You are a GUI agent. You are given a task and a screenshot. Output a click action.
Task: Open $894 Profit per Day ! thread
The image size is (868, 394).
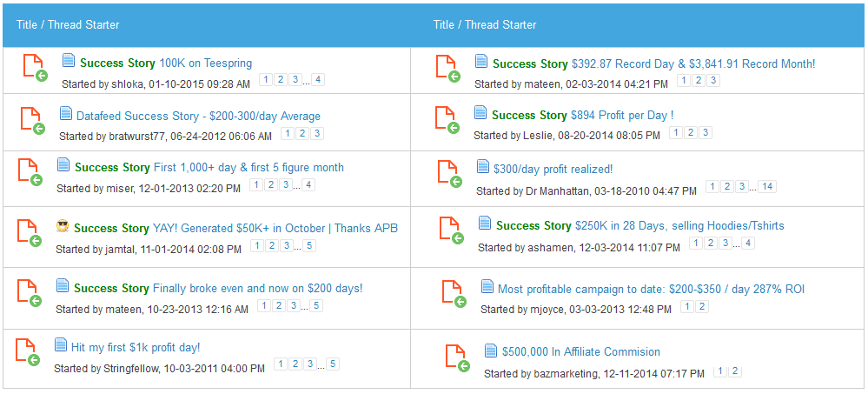[622, 116]
